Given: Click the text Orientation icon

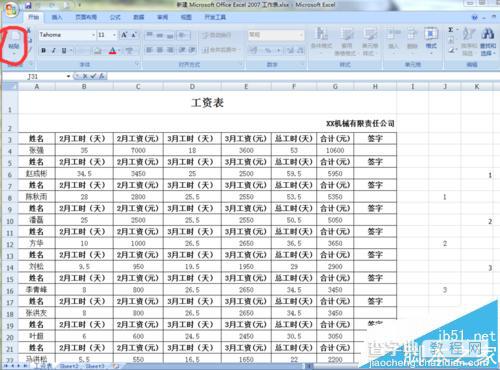Looking at the screenshot, I should point(183,35).
